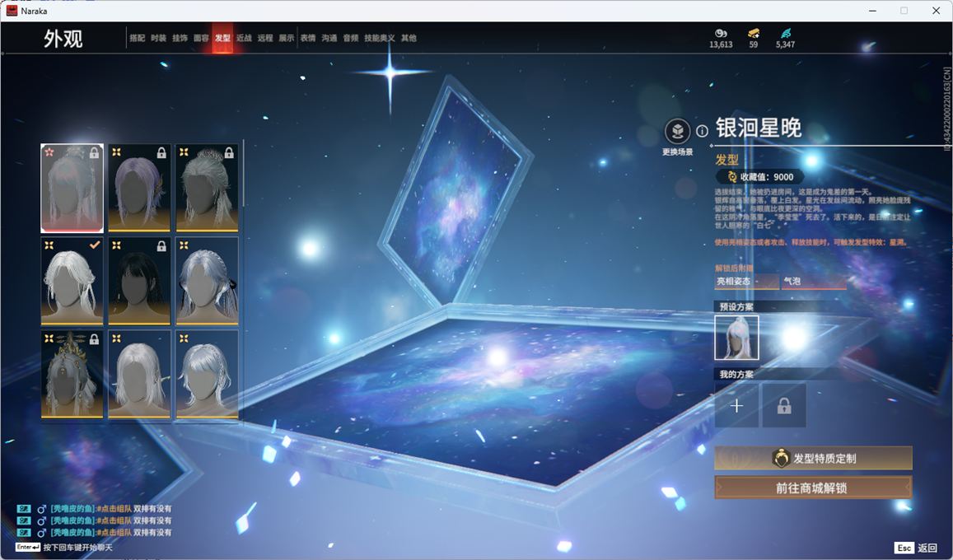The height and width of the screenshot is (560, 953).
Task: Click the 收藏值 collection value icon
Action: (731, 177)
